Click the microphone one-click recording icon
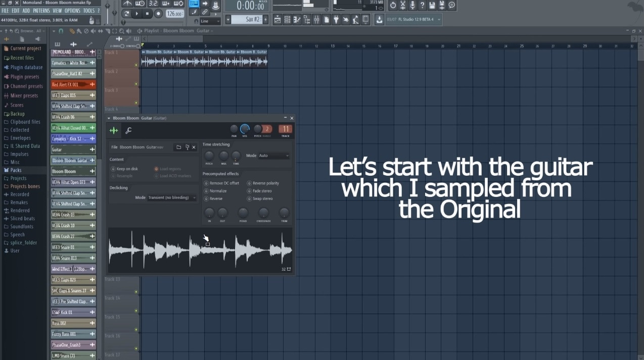The height and width of the screenshot is (360, 644). click(412, 5)
